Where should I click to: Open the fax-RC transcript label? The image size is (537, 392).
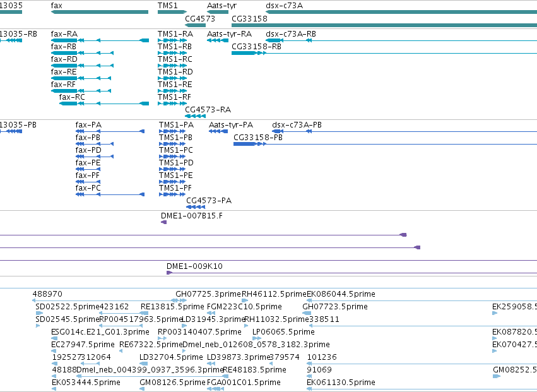(x=72, y=97)
